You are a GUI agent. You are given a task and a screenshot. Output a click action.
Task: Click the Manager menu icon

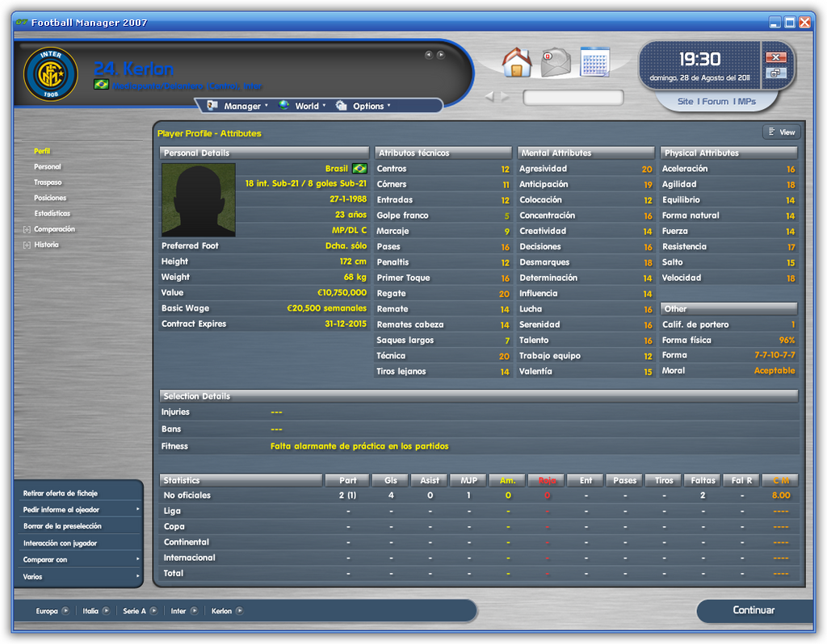pos(212,106)
